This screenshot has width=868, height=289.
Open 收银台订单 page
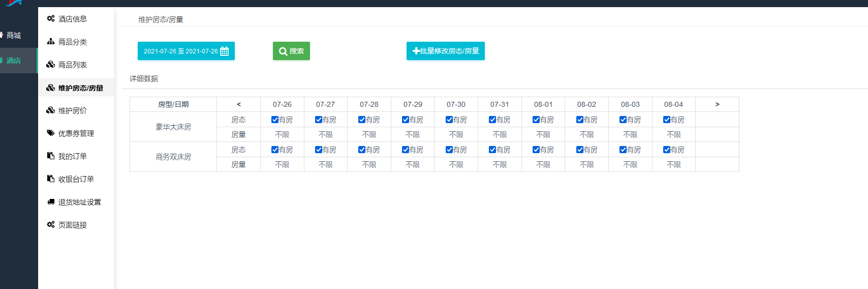pos(76,179)
